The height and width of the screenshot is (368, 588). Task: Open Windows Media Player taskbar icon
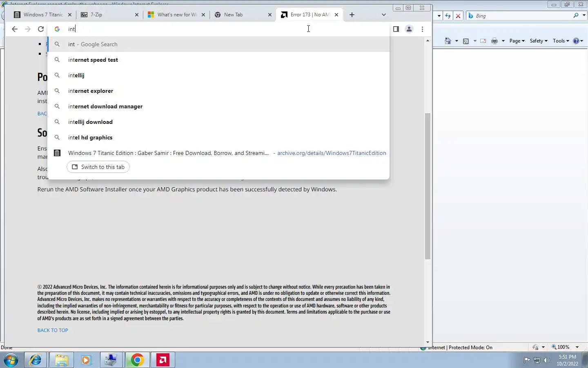[86, 360]
